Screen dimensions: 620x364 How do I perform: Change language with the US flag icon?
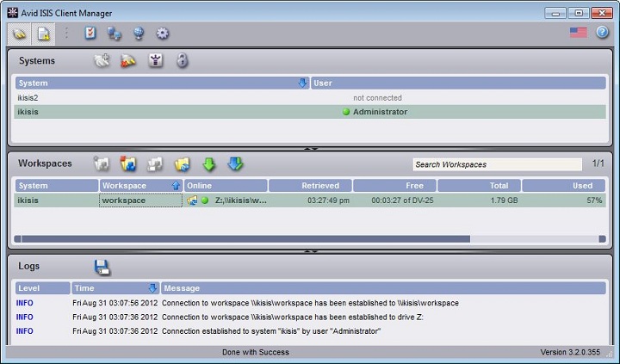coord(579,33)
